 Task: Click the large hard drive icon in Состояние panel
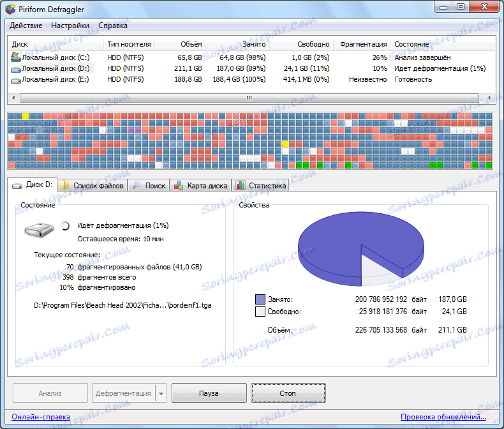click(39, 230)
